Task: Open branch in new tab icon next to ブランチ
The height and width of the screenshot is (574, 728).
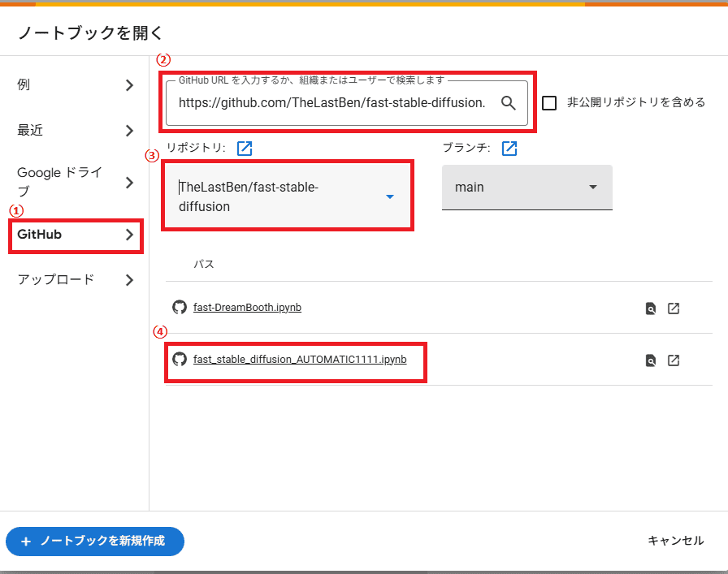Action: (509, 149)
